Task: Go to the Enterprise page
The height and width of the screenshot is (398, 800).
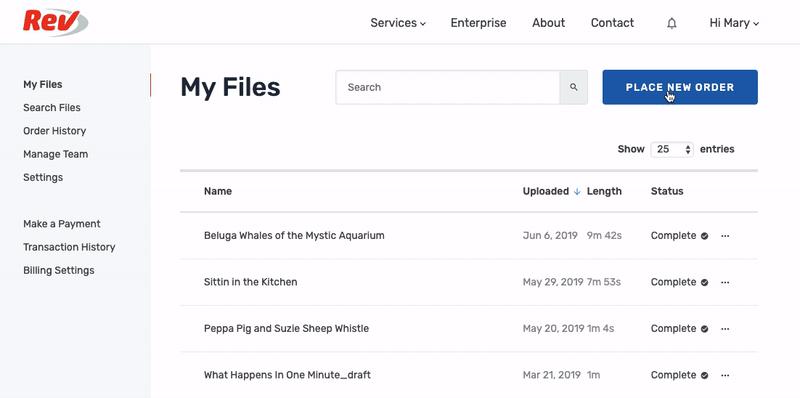Action: [x=478, y=23]
